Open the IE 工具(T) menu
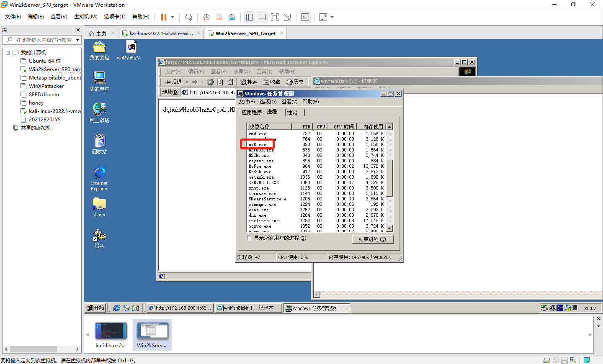Image resolution: width=603 pixels, height=364 pixels. (x=264, y=72)
